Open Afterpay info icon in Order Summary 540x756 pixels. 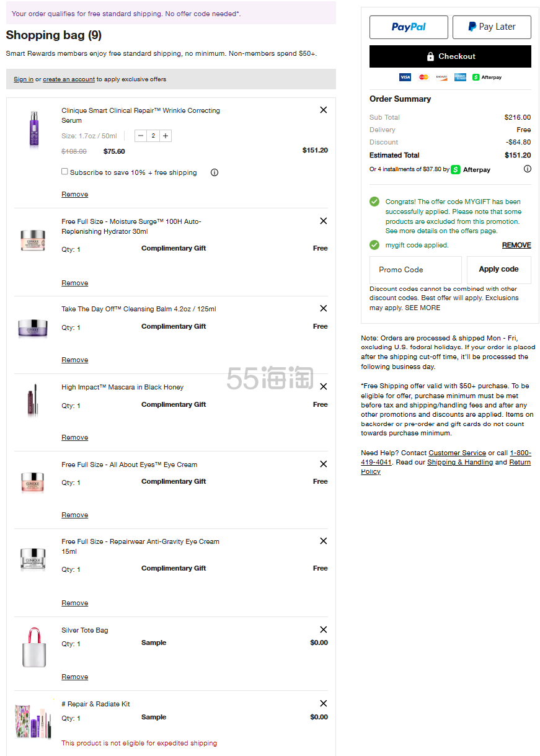[527, 169]
